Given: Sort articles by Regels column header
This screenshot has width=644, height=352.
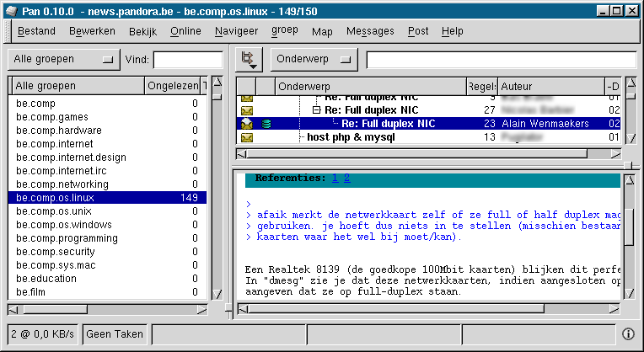Looking at the screenshot, I should pos(482,87).
